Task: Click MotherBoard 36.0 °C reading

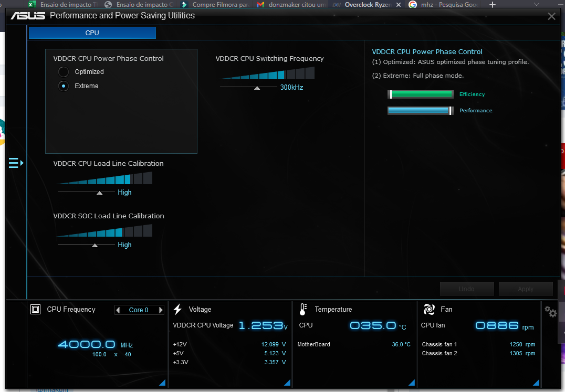Action: click(354, 344)
